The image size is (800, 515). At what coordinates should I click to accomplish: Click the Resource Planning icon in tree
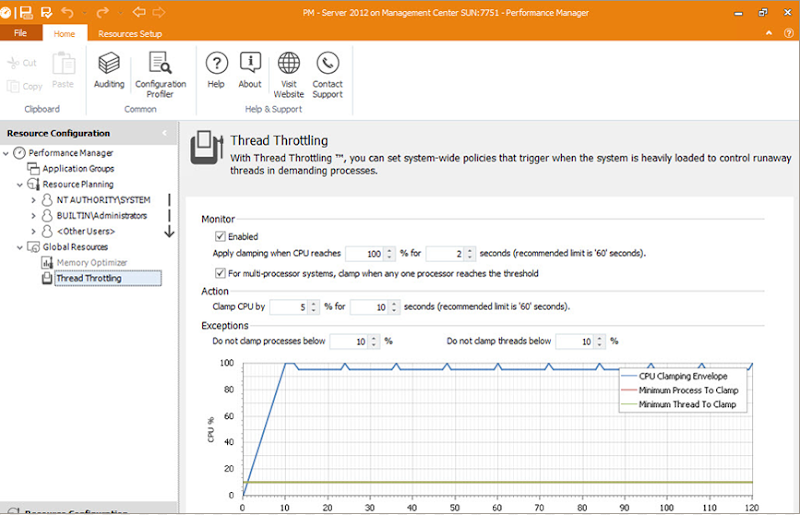pyautogui.click(x=33, y=184)
